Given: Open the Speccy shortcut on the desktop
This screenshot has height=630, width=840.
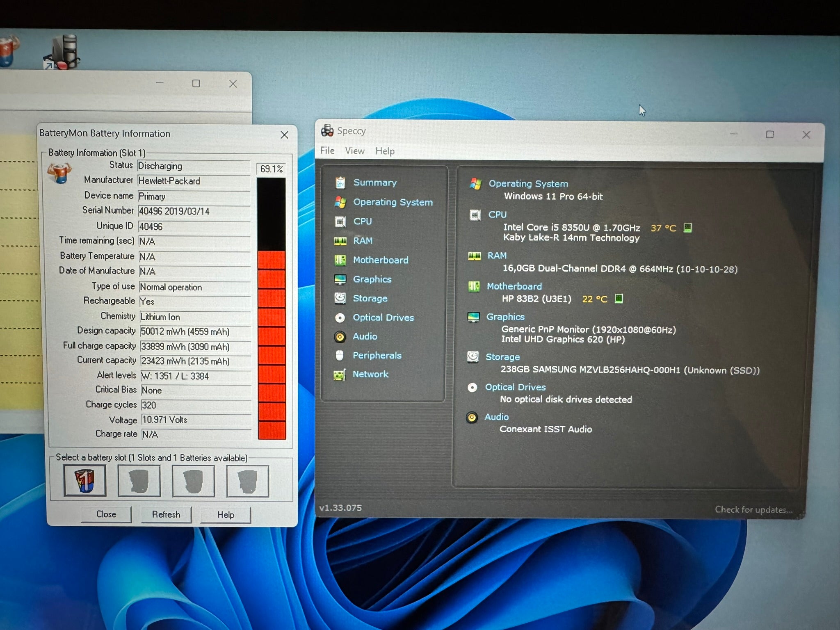Looking at the screenshot, I should point(62,52).
